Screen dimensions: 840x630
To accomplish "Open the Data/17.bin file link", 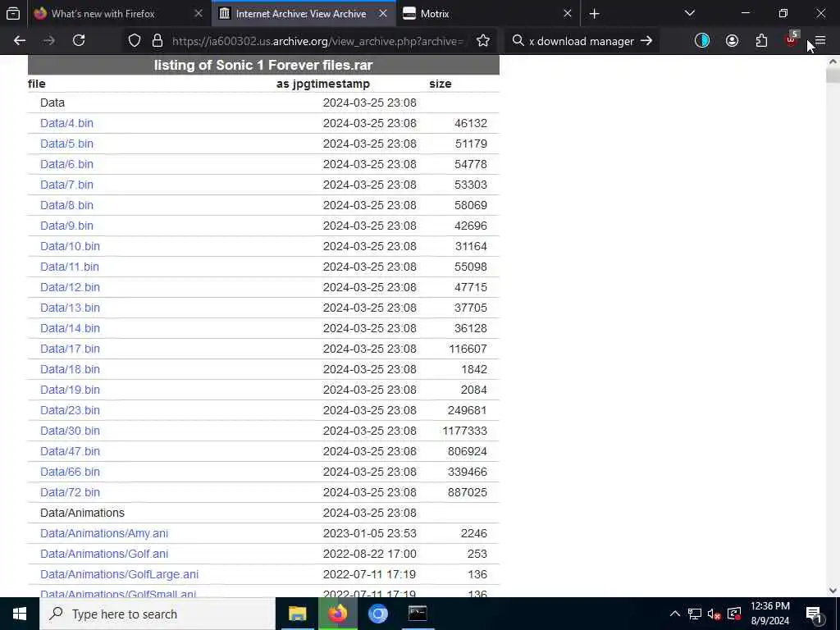I will click(x=71, y=349).
